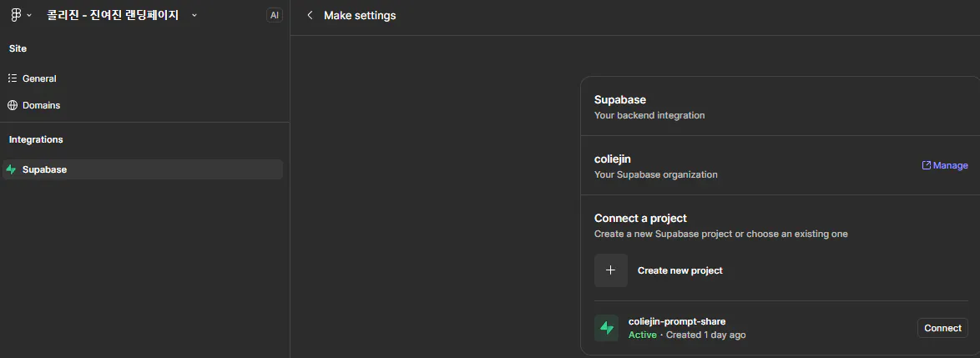The height and width of the screenshot is (358, 980).
Task: Open the General site settings item
Action: 39,78
